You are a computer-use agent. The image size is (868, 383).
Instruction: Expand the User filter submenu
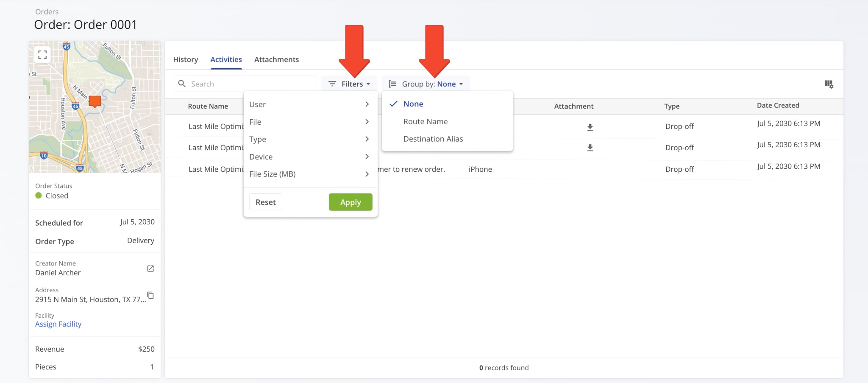(x=310, y=104)
